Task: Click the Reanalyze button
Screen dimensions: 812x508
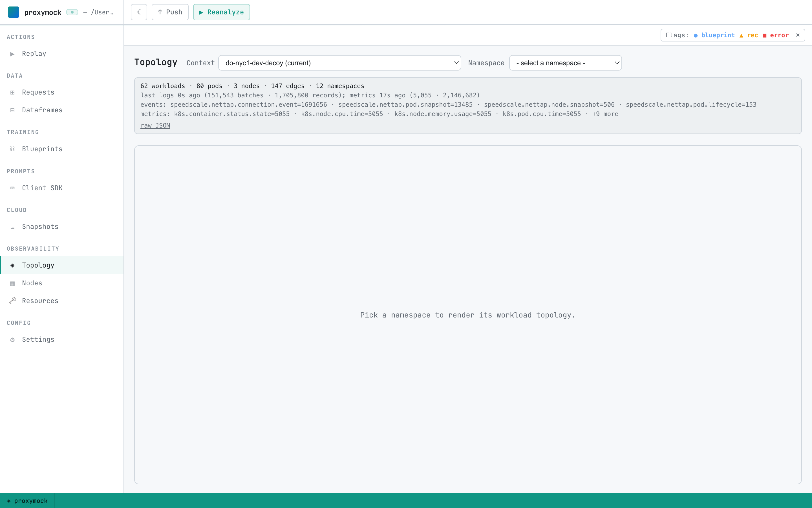Action: tap(221, 12)
